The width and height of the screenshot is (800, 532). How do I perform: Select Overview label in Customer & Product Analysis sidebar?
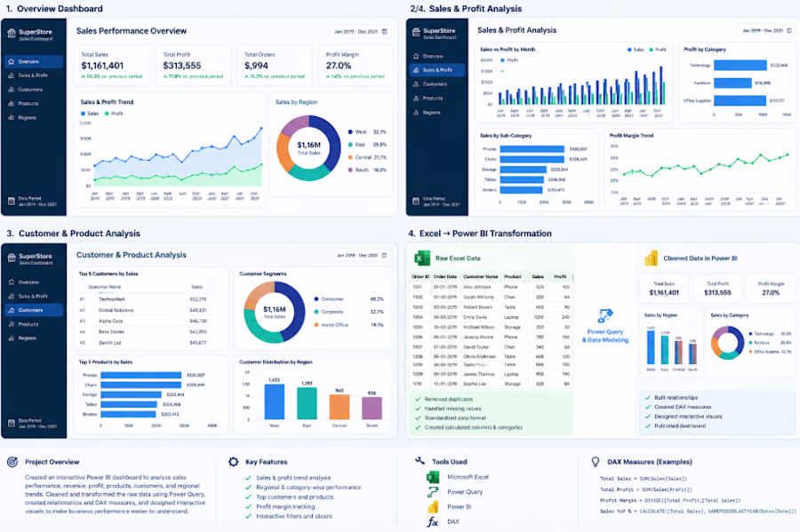28,282
